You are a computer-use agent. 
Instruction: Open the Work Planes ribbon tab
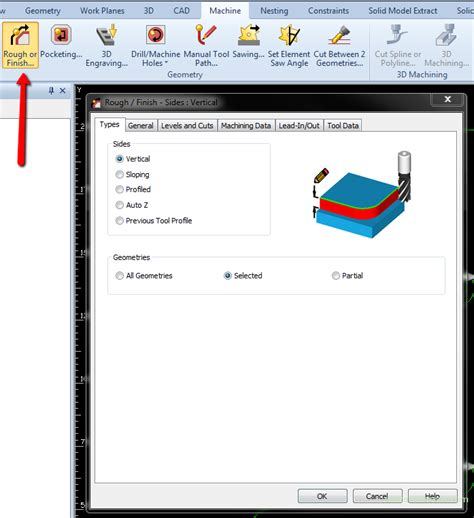point(102,11)
